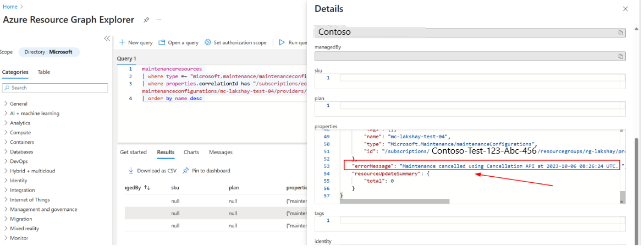The height and width of the screenshot is (250, 644).
Task: Download results as CSV
Action: tap(152, 171)
